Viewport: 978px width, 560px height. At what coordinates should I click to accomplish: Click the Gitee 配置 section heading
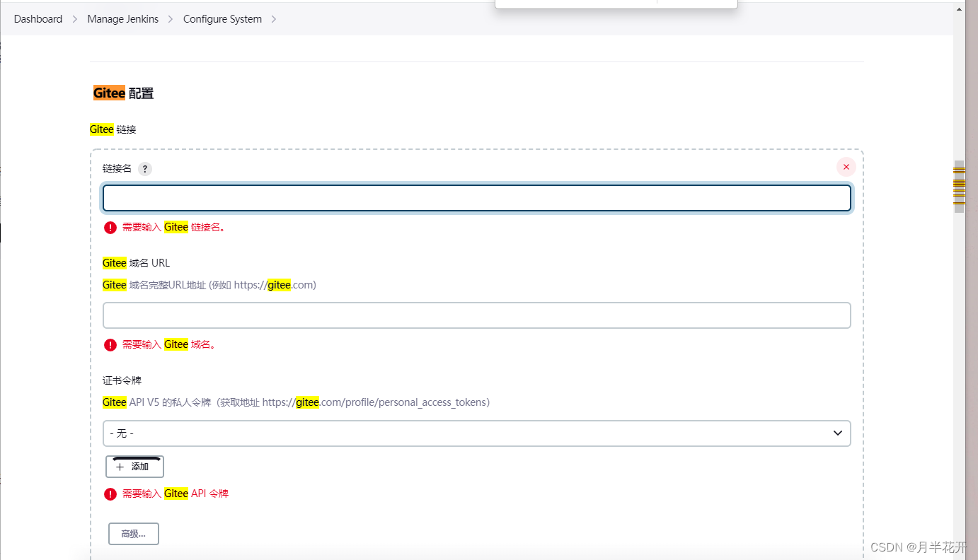[123, 93]
